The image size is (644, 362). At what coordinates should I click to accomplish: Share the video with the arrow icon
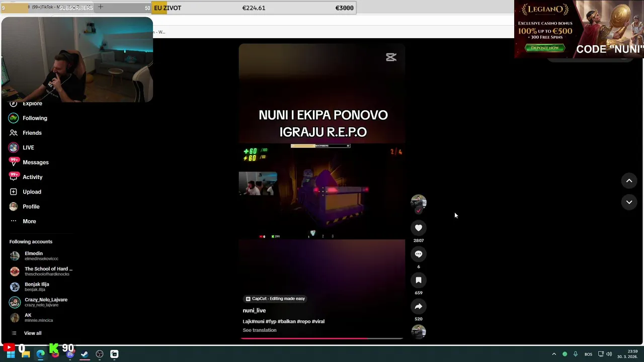click(x=418, y=306)
